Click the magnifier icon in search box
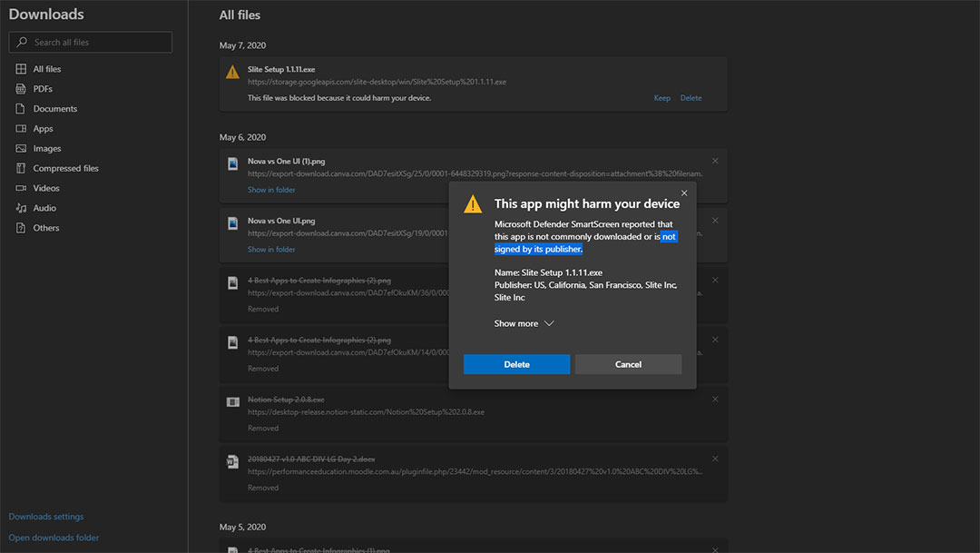 (x=22, y=42)
